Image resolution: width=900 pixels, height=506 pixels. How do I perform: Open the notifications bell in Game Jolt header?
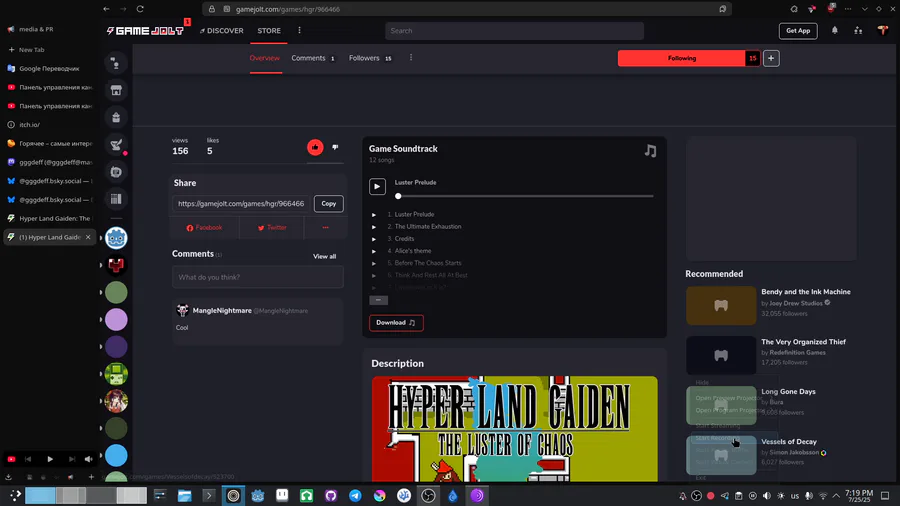pos(835,31)
